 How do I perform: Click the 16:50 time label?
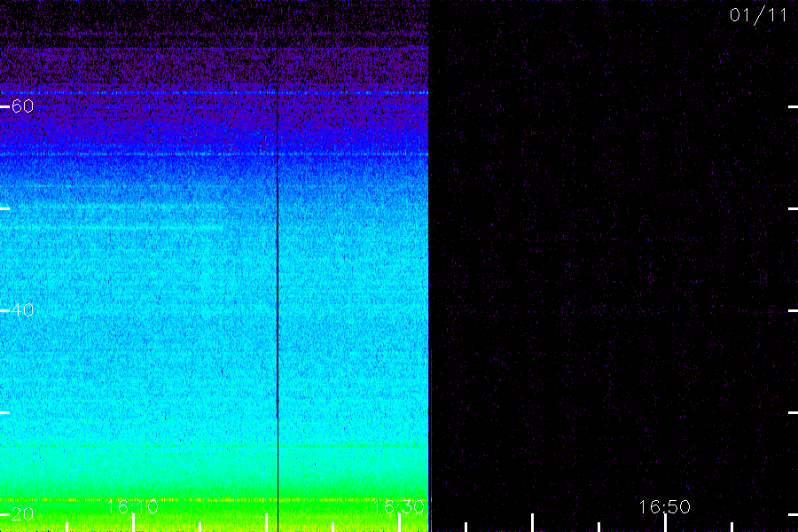665,506
